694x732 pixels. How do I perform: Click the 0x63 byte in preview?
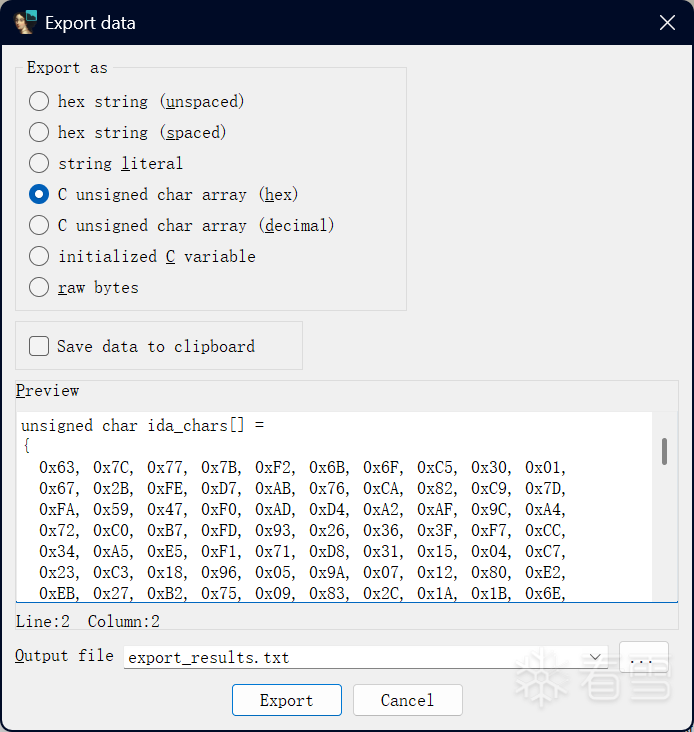[x=58, y=467]
